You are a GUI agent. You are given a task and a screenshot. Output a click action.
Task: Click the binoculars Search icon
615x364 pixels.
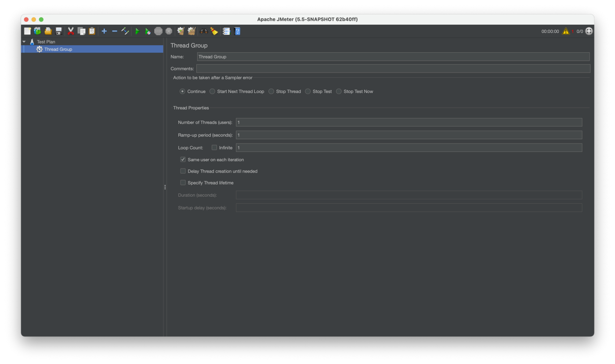pos(203,31)
